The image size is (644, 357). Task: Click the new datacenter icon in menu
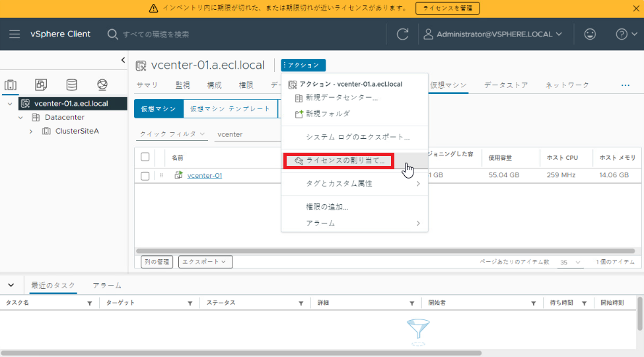(299, 98)
